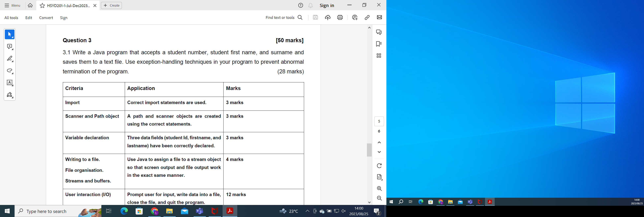Click the add comment tool
The image size is (644, 217).
(x=9, y=47)
